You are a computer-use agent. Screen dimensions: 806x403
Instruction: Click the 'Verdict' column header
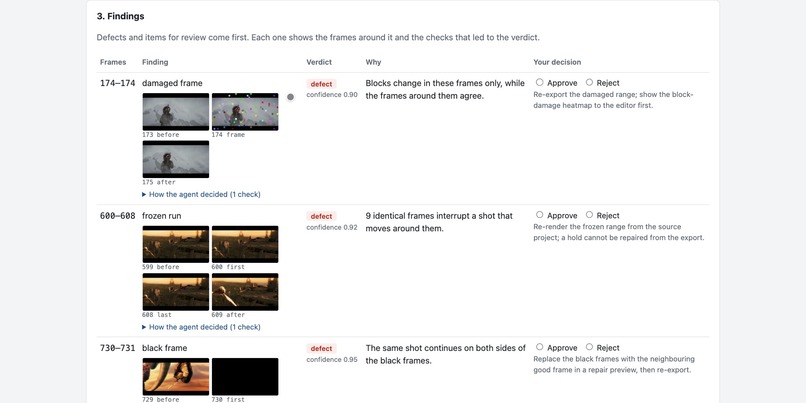pos(319,62)
